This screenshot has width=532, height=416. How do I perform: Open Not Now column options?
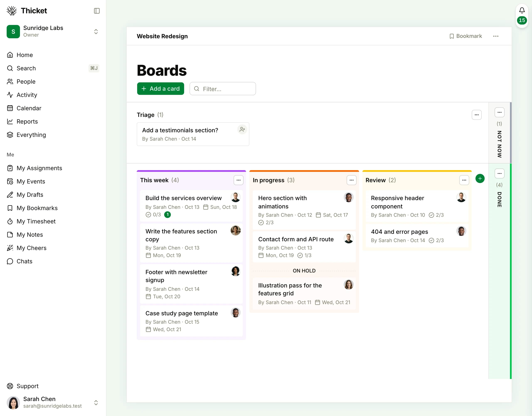click(x=499, y=112)
